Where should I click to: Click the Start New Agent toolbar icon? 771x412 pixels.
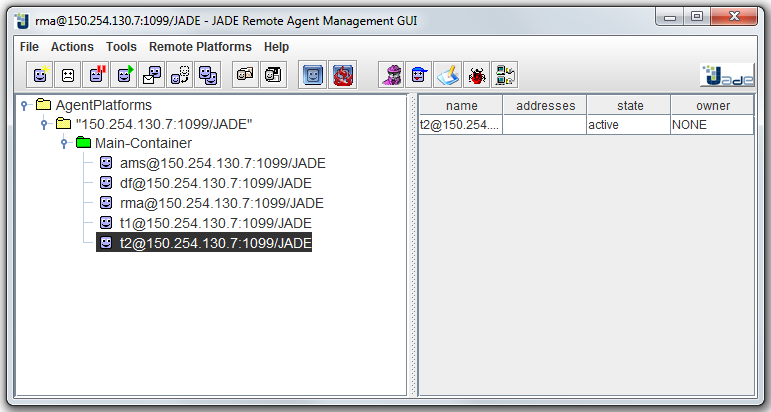[x=40, y=75]
